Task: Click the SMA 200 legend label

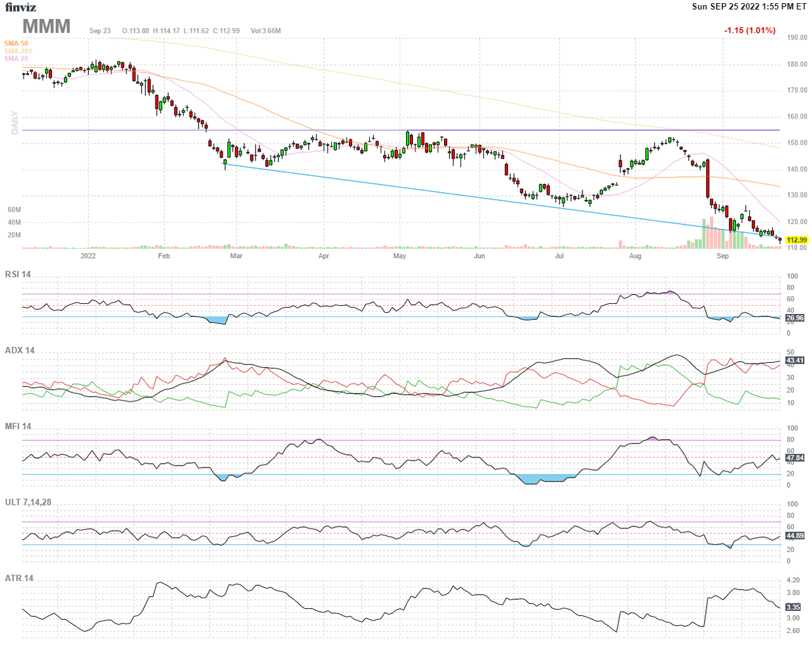Action: (18, 51)
